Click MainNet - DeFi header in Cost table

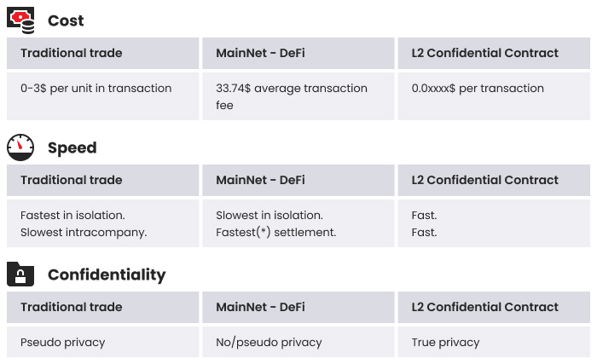(x=298, y=53)
